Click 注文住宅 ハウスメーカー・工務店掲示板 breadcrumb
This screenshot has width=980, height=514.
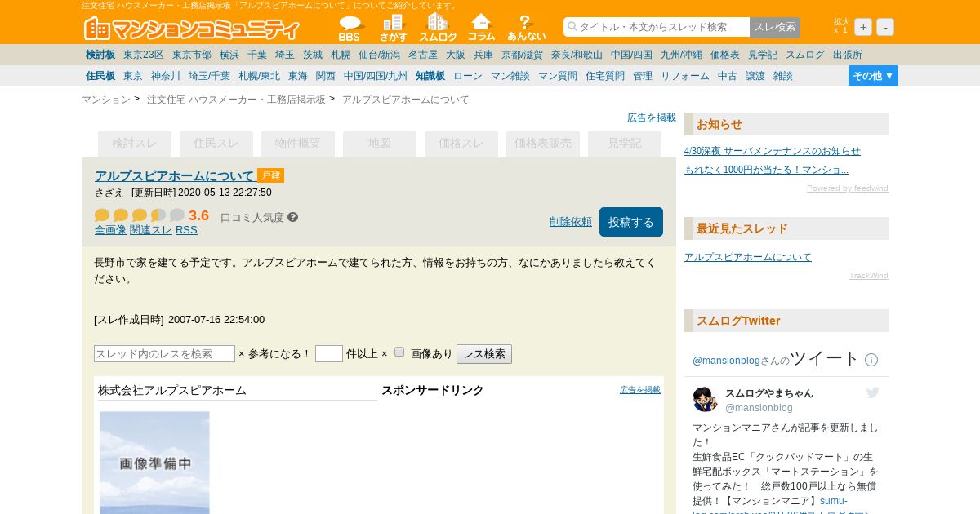pos(236,100)
